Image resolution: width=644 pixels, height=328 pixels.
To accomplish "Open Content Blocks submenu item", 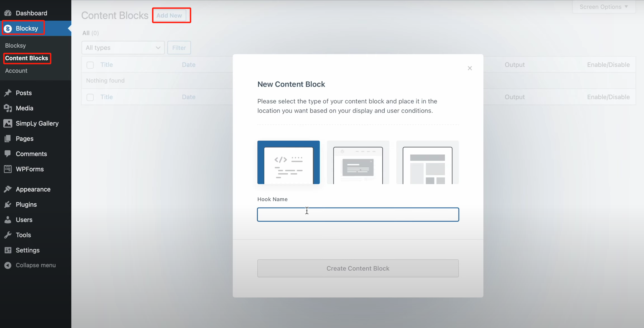I will [27, 58].
